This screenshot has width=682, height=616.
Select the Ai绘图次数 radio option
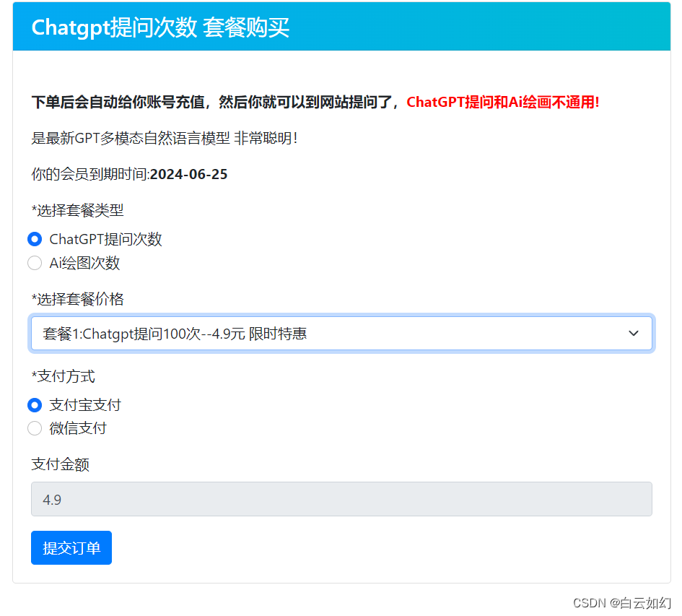(35, 263)
